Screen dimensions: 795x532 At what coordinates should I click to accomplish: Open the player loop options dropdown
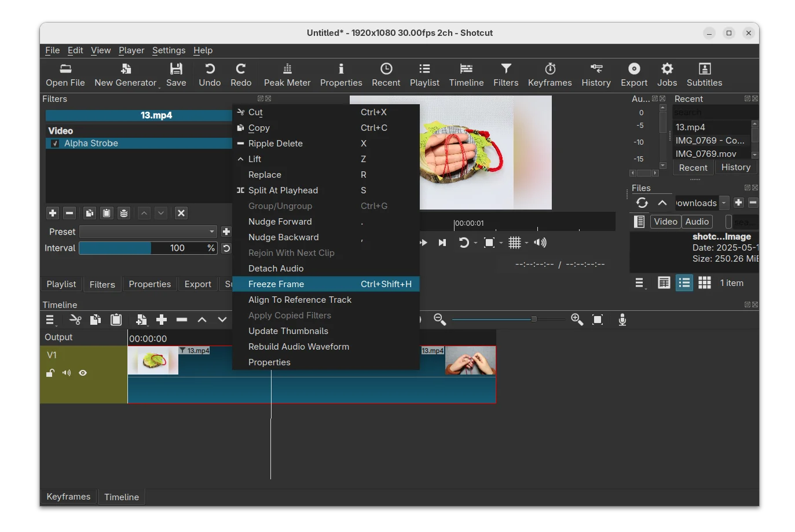[476, 243]
